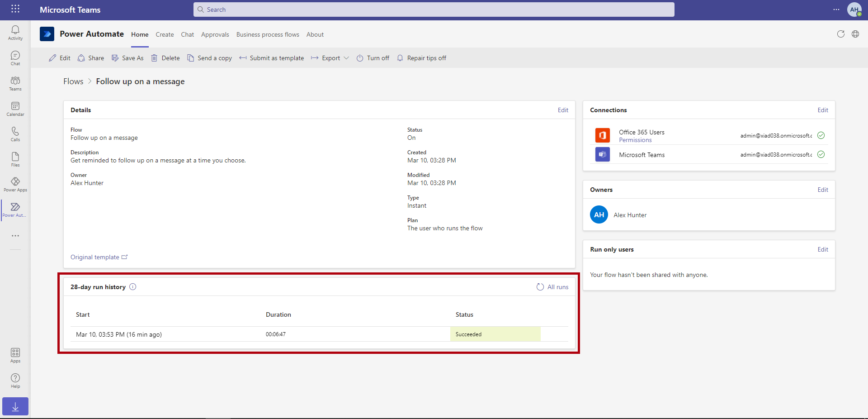
Task: Click Alex Hunter's owner avatar
Action: click(599, 214)
